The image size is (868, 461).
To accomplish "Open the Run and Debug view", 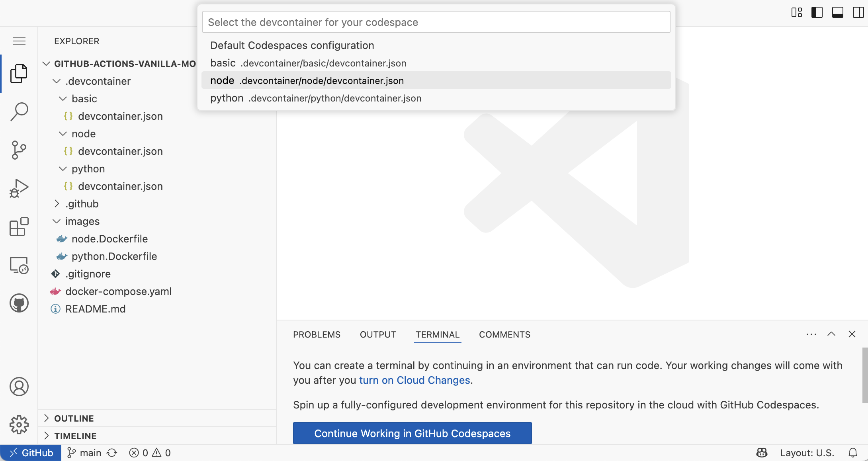I will coord(19,188).
